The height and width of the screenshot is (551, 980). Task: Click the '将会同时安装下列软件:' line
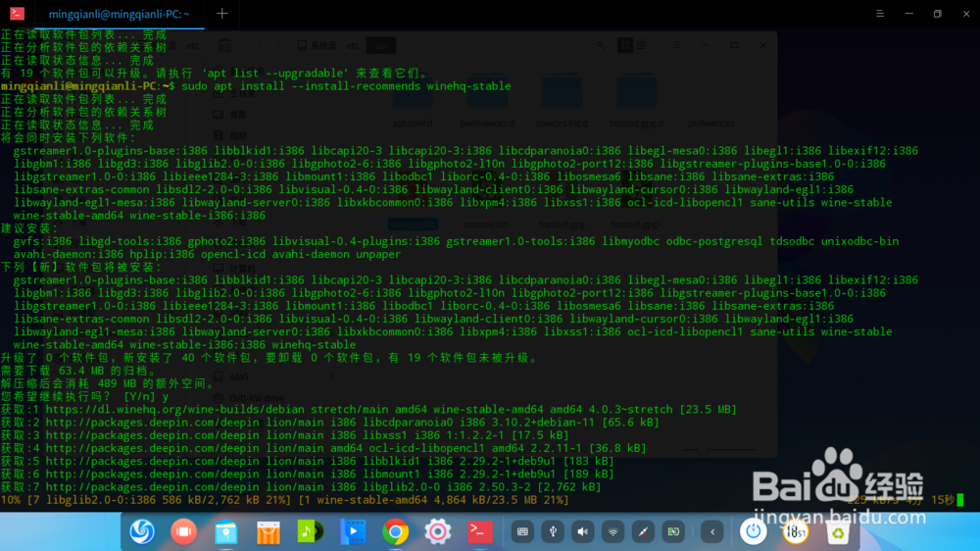69,137
